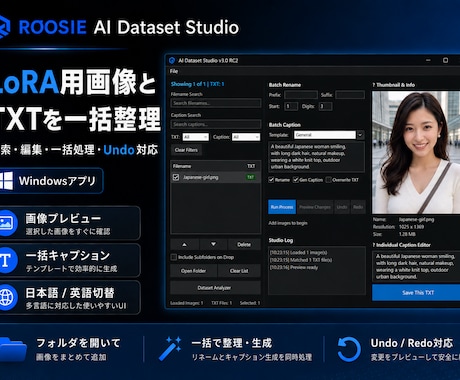Move item down with the down arrow

213,244
